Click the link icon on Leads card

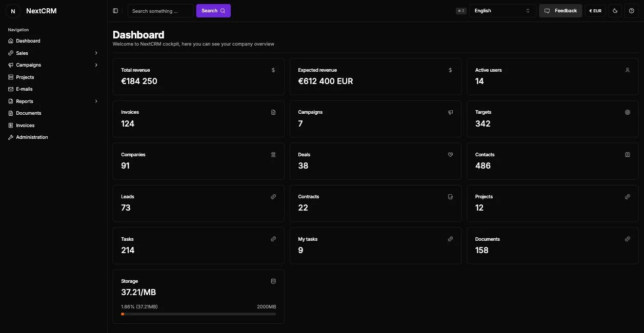click(273, 197)
